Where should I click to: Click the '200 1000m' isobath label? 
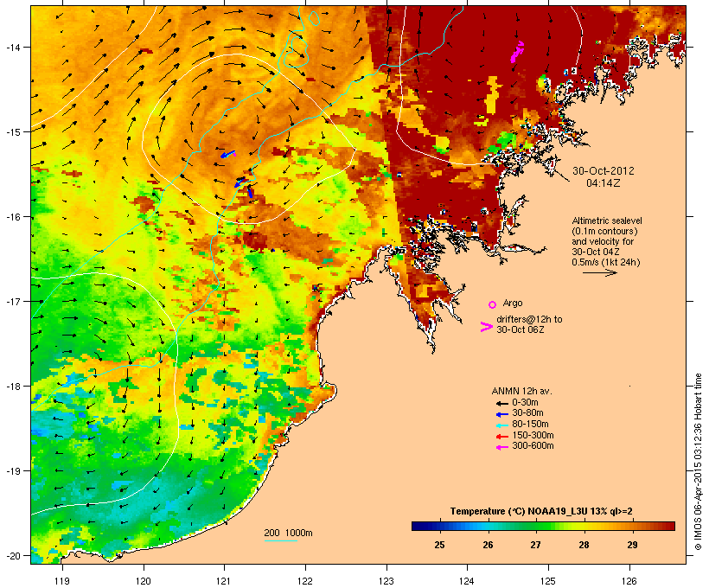(x=288, y=533)
